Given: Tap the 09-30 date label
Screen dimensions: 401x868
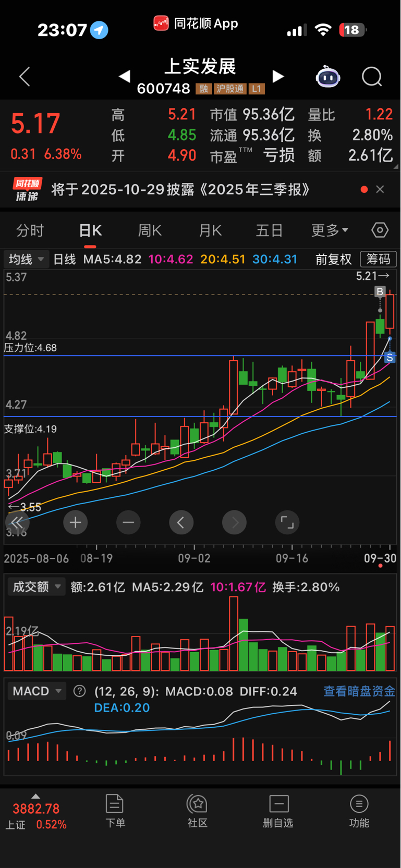Looking at the screenshot, I should click(x=380, y=558).
